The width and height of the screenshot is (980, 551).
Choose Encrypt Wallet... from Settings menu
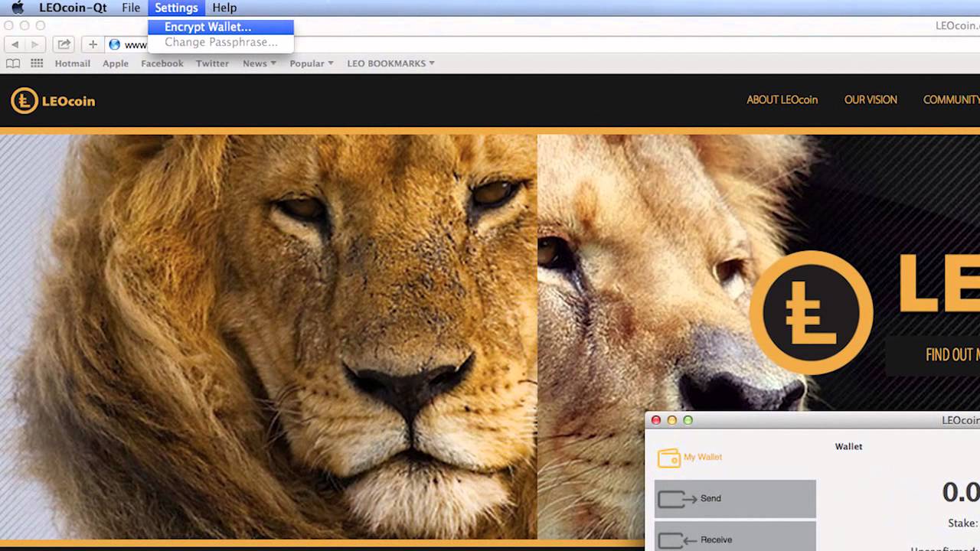click(220, 27)
